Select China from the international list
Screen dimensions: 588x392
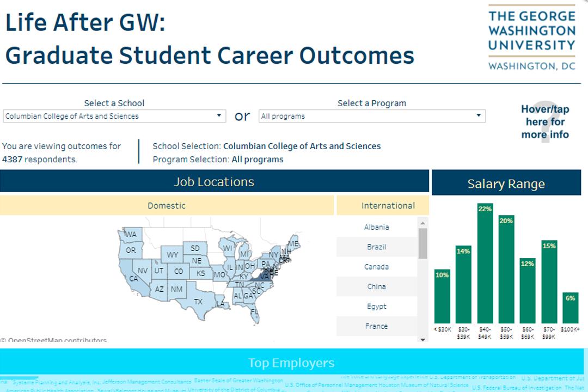[x=377, y=286]
